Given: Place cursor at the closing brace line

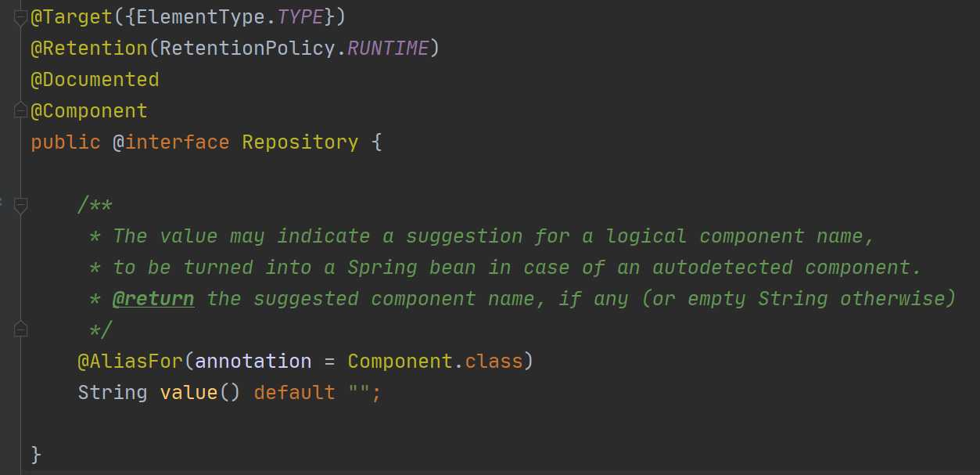Looking at the screenshot, I should (x=36, y=455).
